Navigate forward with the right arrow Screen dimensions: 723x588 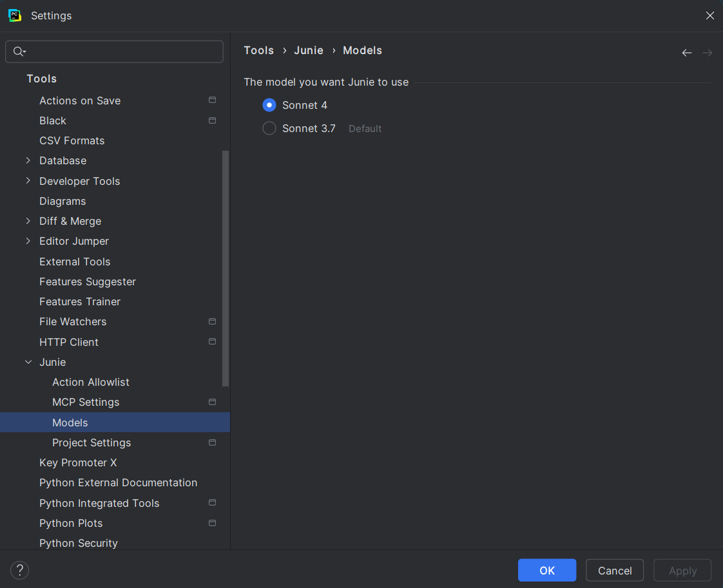pos(708,53)
